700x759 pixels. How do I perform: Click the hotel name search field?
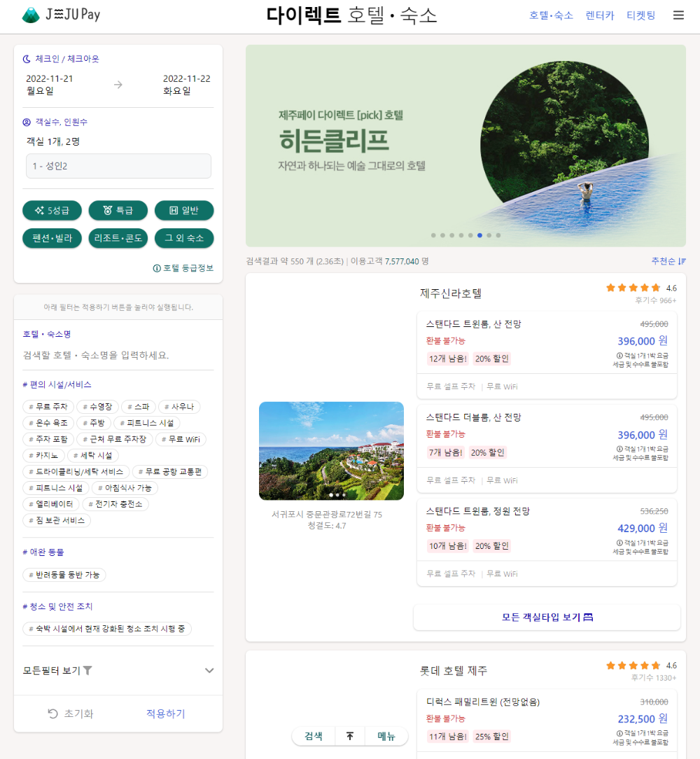tap(118, 355)
